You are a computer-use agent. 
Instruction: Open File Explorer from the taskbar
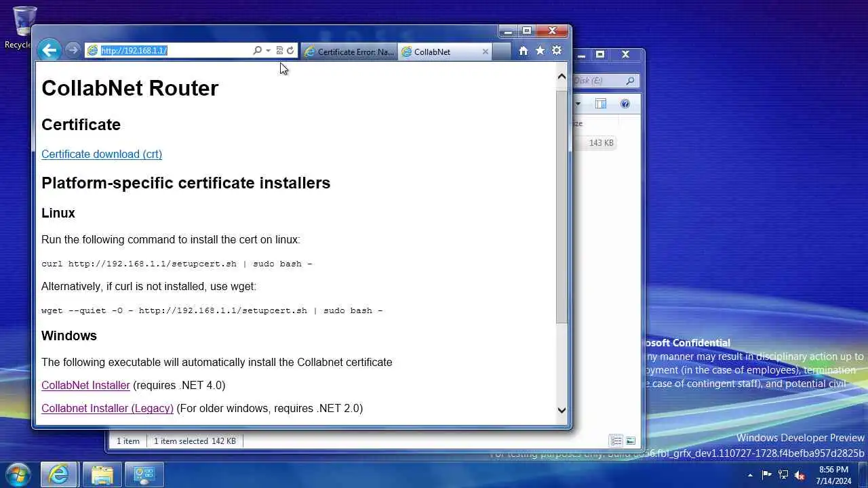tap(102, 474)
